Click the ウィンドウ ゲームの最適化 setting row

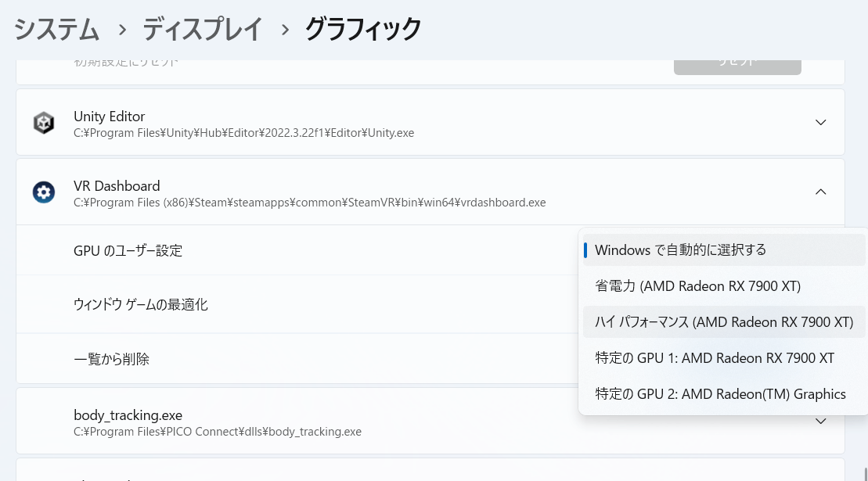[x=141, y=305]
